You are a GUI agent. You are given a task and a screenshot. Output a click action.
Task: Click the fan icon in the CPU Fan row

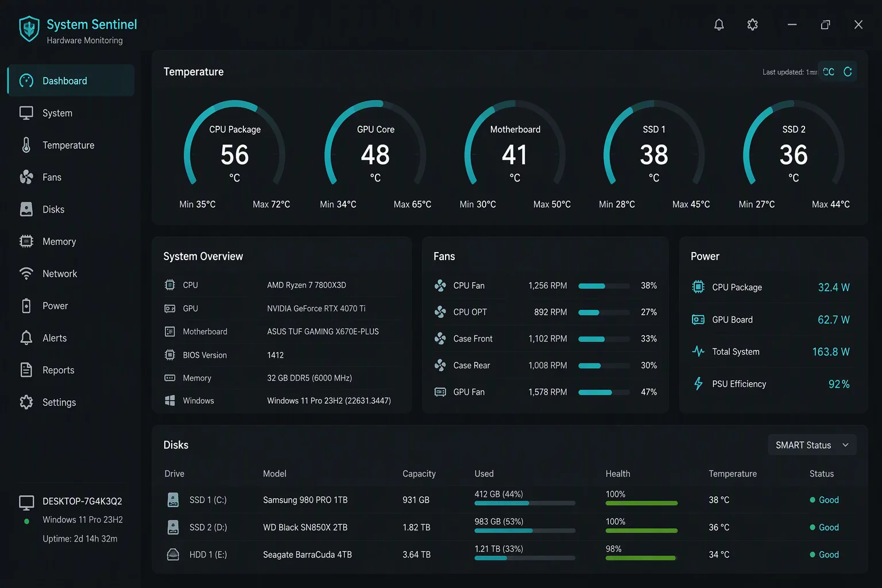440,285
